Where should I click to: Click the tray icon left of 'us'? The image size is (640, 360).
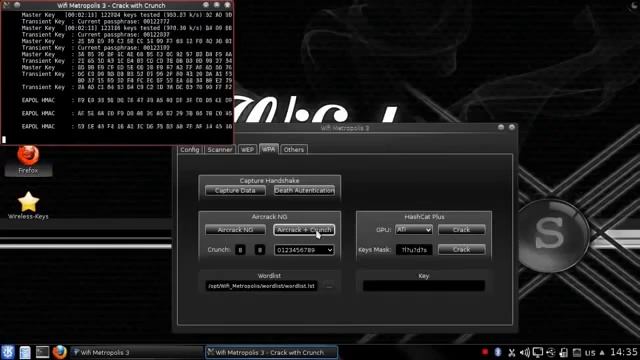coord(577,352)
